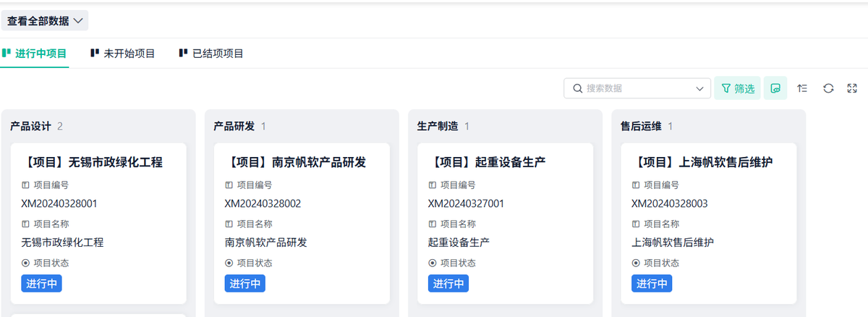Viewport: 868px width, 317px height.
Task: Click 项目编号 field icon on 南京帆软产品研发 card
Action: click(229, 185)
